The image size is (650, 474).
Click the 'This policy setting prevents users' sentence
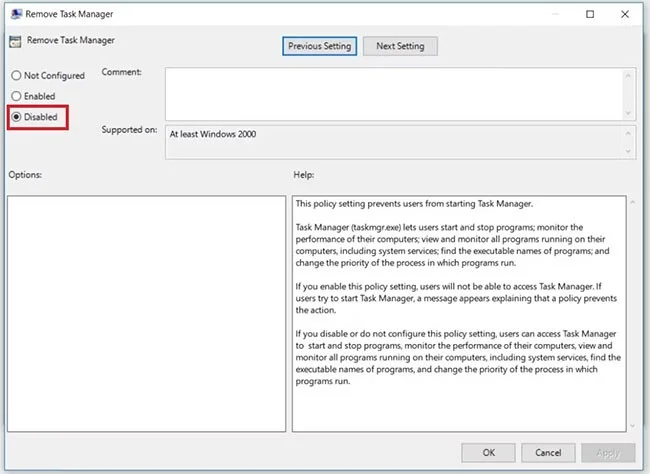tap(414, 204)
